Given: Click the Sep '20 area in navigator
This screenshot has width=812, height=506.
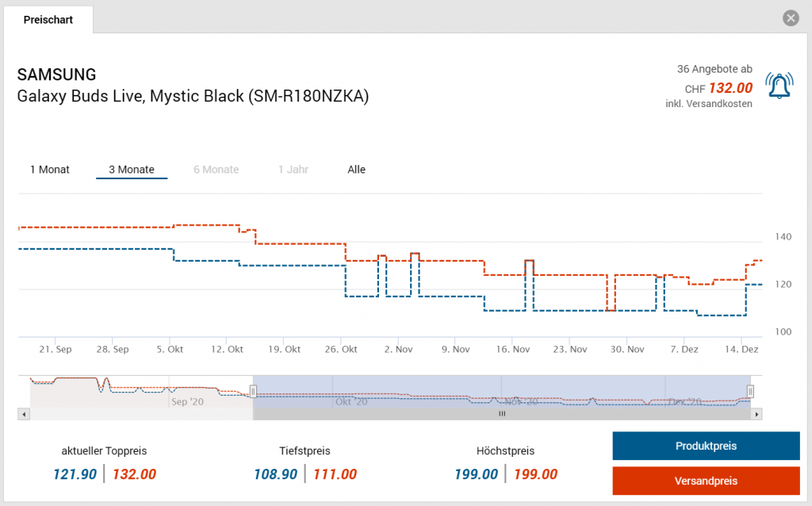Looking at the screenshot, I should (x=187, y=401).
